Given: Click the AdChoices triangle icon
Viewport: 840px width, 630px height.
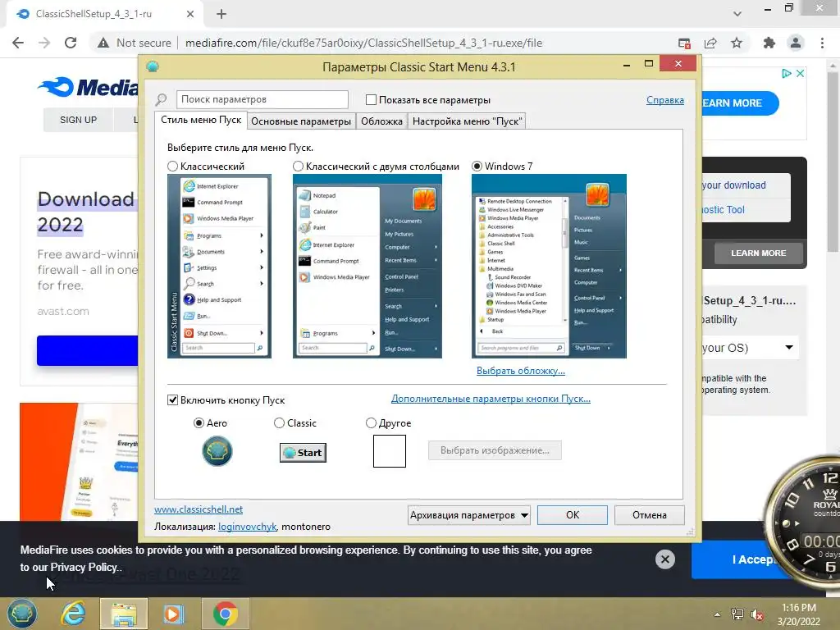Looking at the screenshot, I should coord(786,73).
